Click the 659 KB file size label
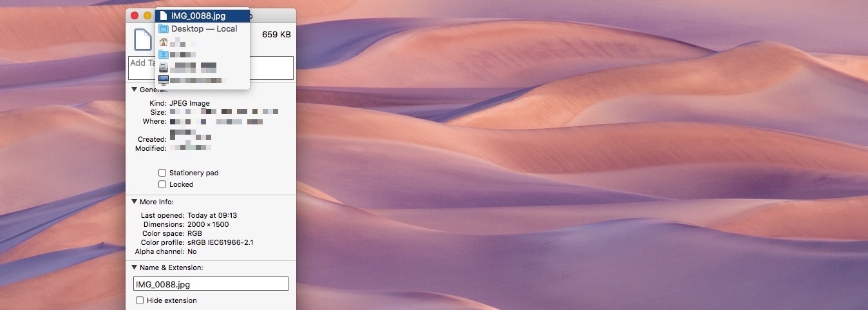The width and height of the screenshot is (868, 310). point(276,34)
